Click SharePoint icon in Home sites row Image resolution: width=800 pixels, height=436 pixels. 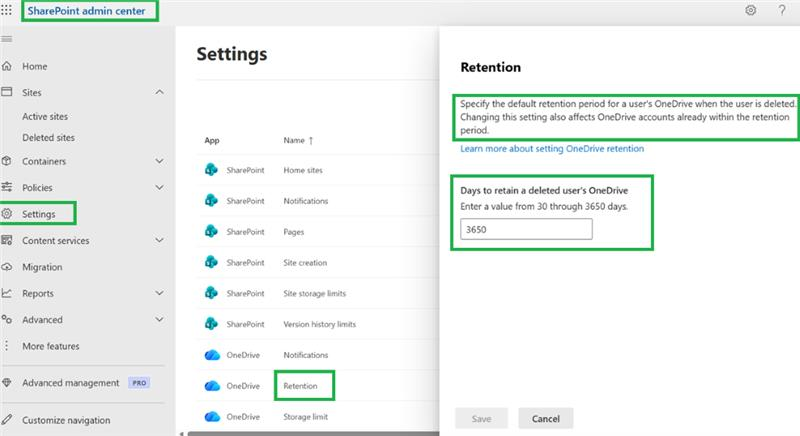point(211,170)
